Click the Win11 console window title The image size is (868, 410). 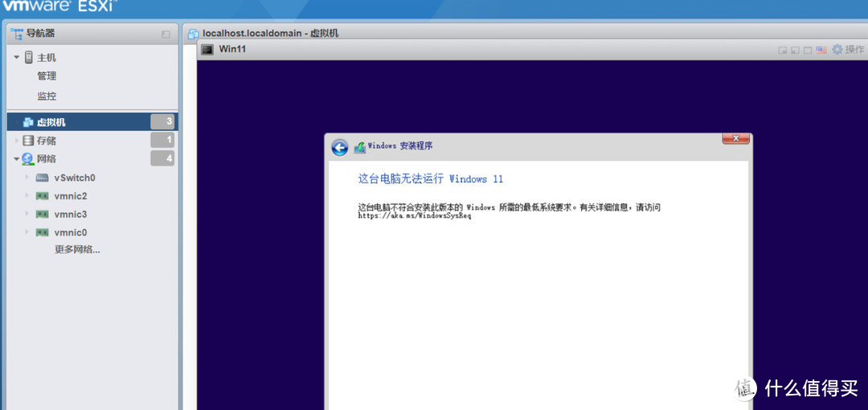click(x=232, y=49)
